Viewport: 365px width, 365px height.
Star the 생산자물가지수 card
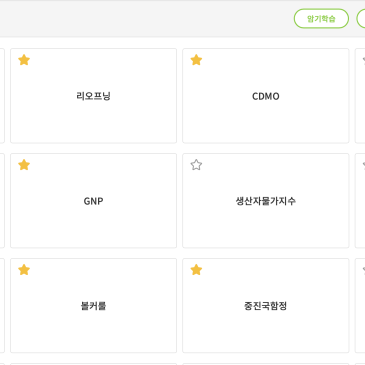(196, 165)
